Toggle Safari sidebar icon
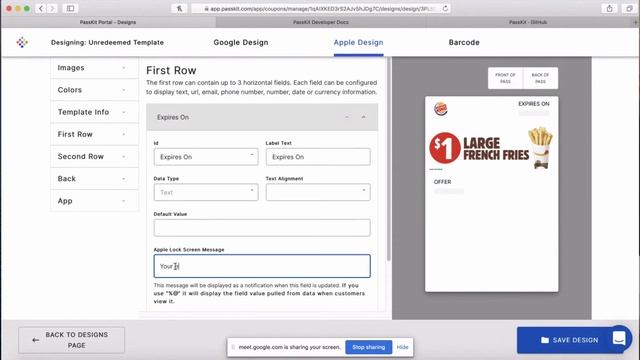Viewport: 640px width, 360px height. [71, 8]
